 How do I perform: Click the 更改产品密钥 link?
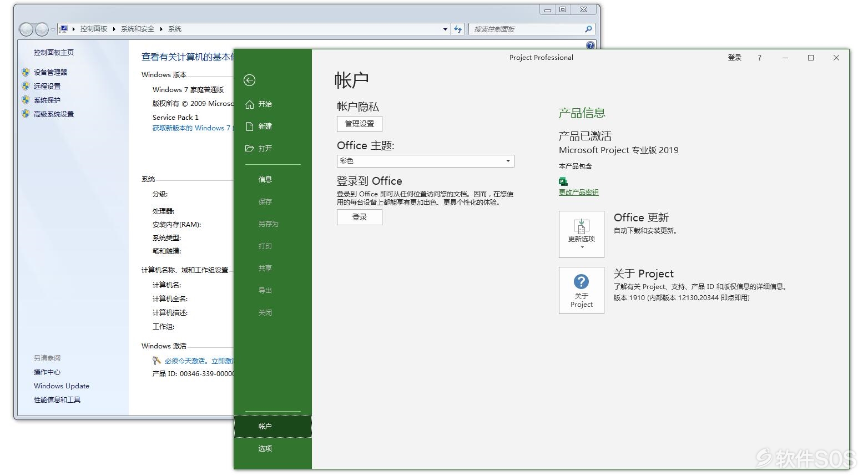pyautogui.click(x=579, y=193)
